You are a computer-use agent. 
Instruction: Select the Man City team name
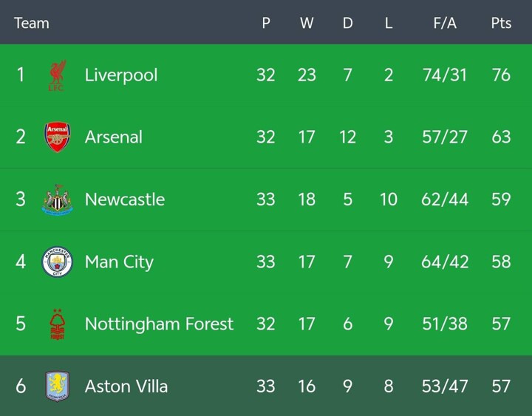coord(119,262)
